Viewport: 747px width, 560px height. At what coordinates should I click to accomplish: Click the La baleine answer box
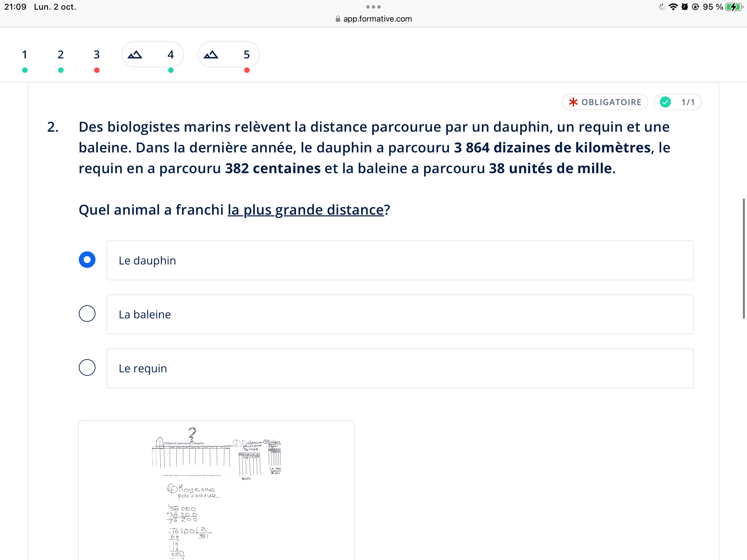400,314
